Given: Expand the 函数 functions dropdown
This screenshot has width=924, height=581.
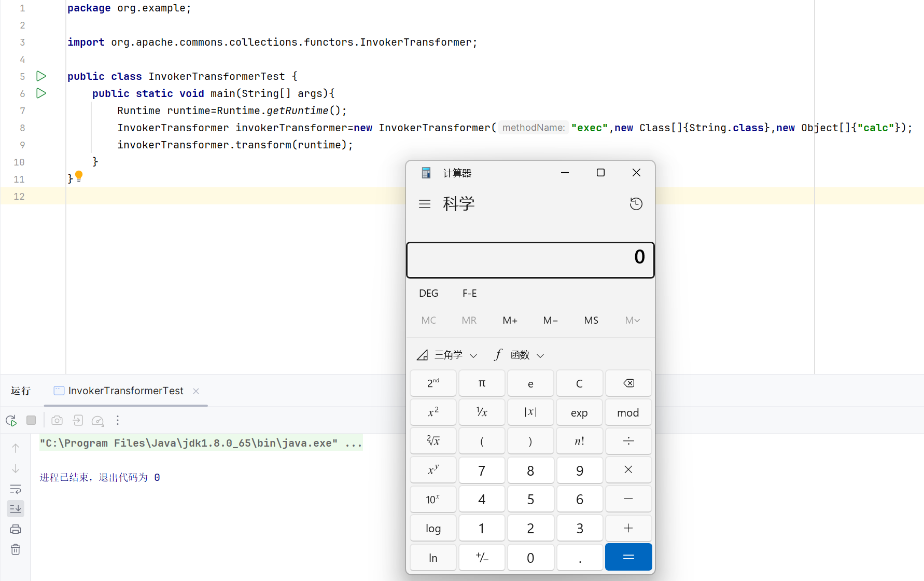Looking at the screenshot, I should pyautogui.click(x=519, y=355).
